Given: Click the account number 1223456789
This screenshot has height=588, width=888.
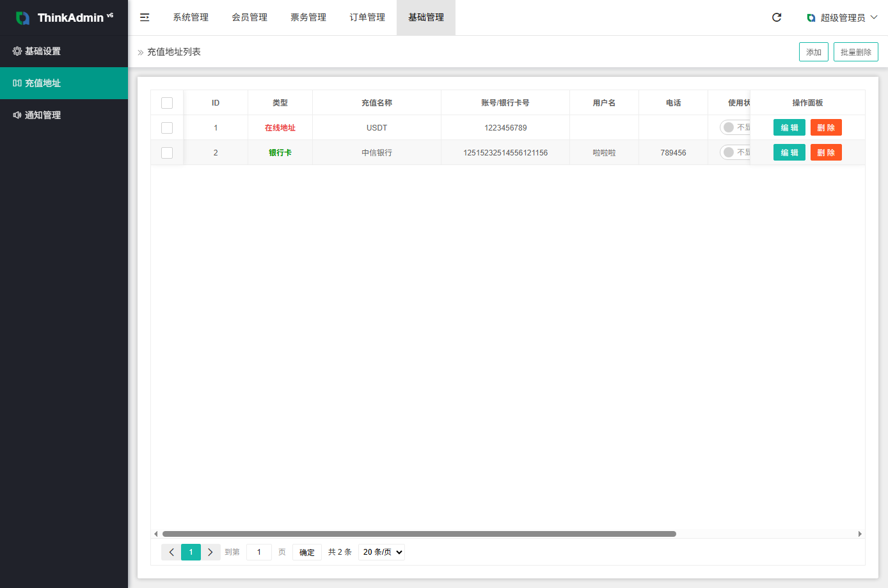Looking at the screenshot, I should coord(505,128).
